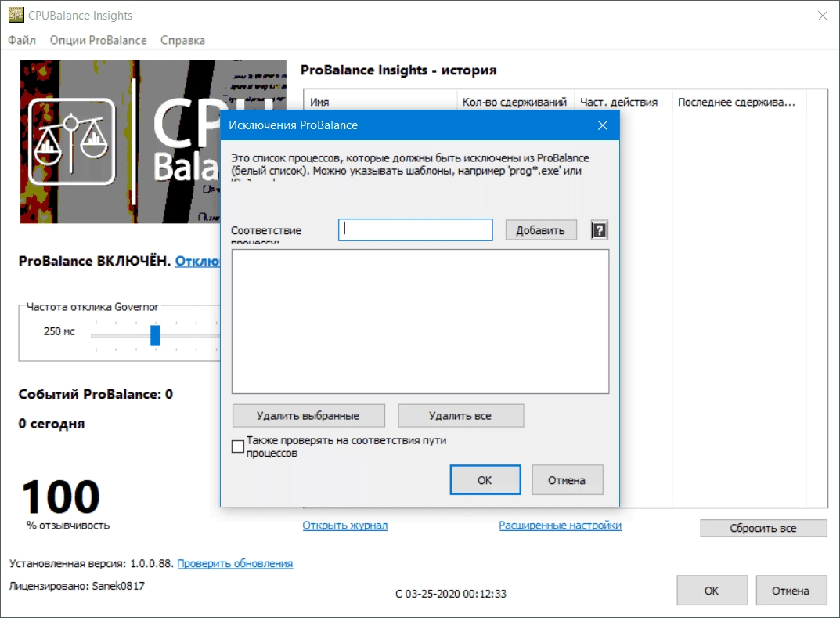Close the CPUBalance Insights window
Image resolution: width=840 pixels, height=618 pixels.
pos(823,16)
